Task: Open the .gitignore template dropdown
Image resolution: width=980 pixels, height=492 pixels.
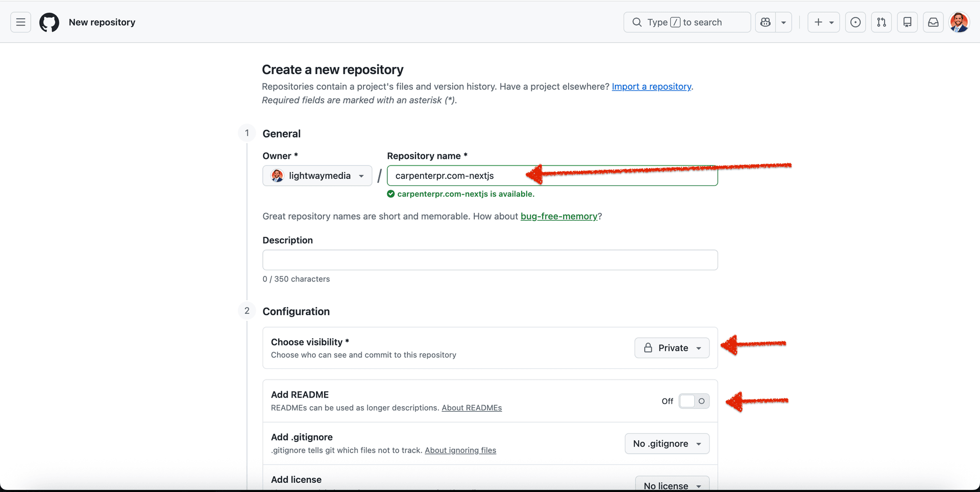Action: coord(667,443)
